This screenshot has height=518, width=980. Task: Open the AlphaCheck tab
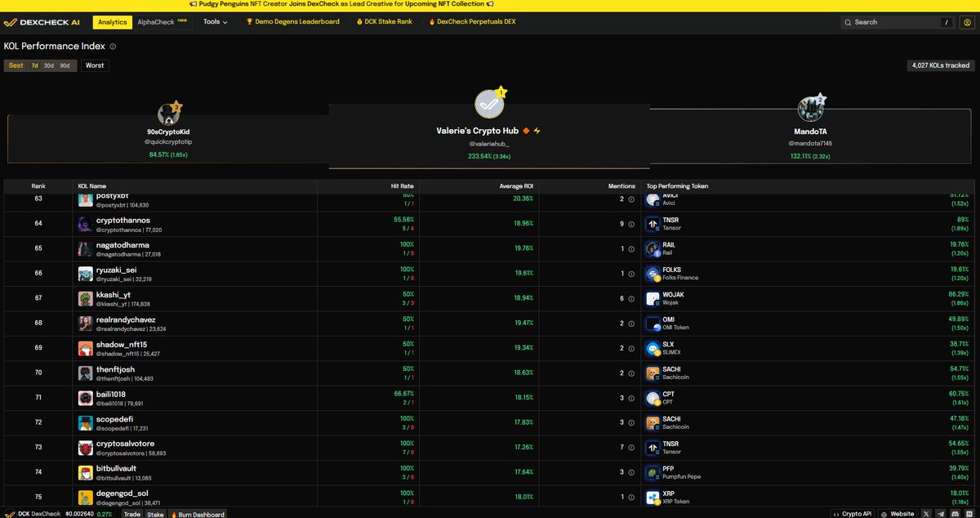pyautogui.click(x=164, y=22)
